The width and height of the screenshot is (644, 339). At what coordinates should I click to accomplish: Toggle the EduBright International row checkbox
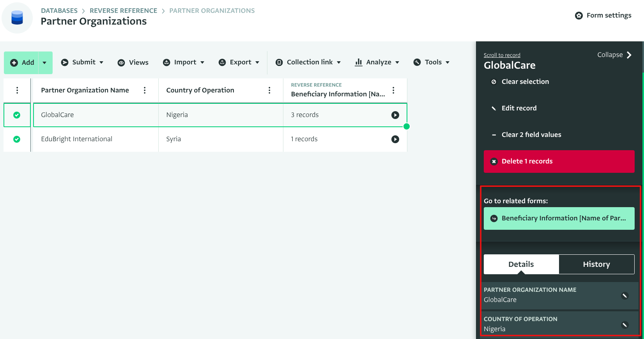(x=17, y=139)
